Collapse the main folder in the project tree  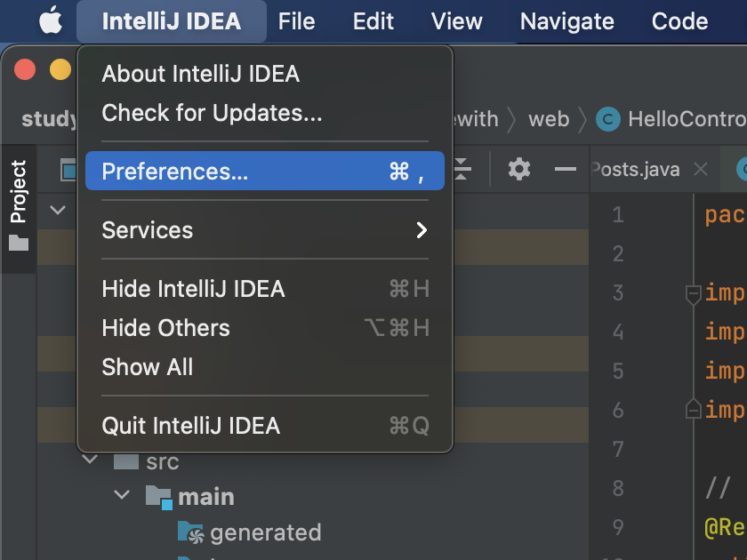tap(122, 495)
